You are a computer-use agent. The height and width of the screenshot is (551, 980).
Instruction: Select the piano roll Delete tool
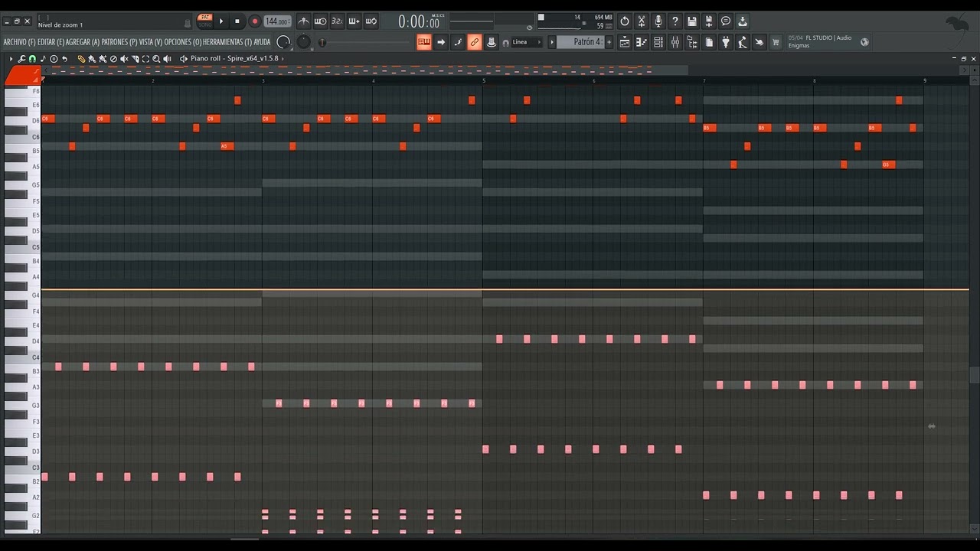coord(113,59)
